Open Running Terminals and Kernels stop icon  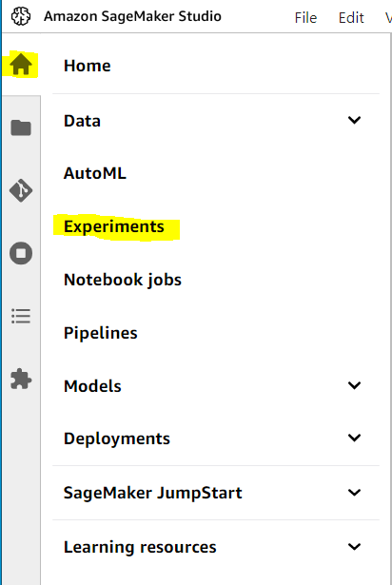click(x=21, y=253)
